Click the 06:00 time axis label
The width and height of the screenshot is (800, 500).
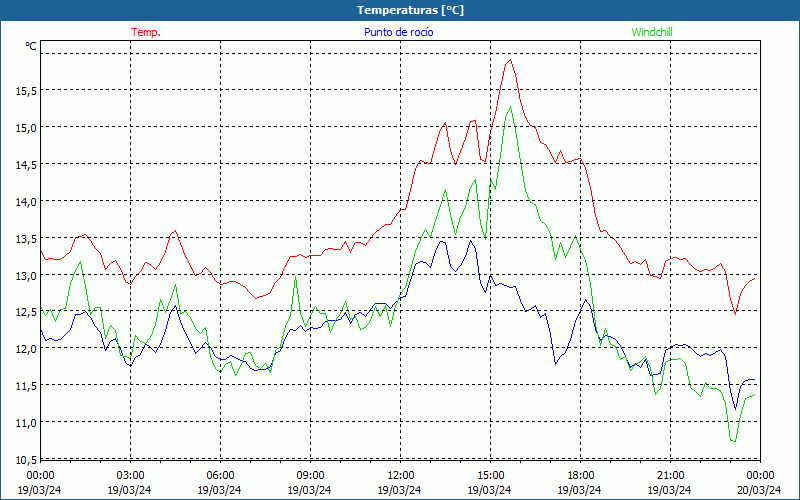point(219,476)
